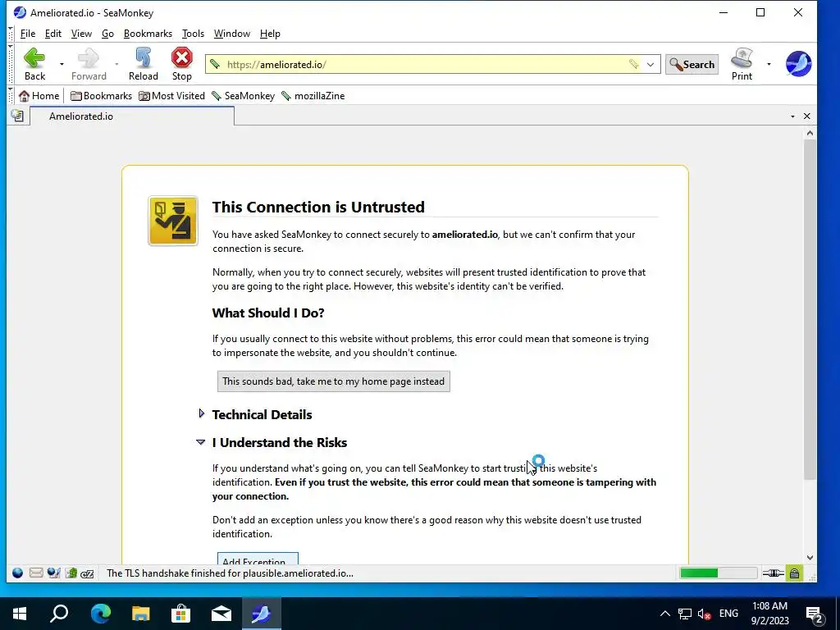Stop loading the page

click(181, 64)
